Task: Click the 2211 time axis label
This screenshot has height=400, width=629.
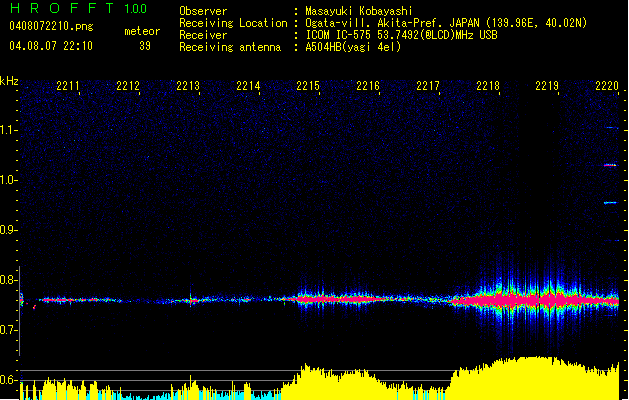Action: 68,85
